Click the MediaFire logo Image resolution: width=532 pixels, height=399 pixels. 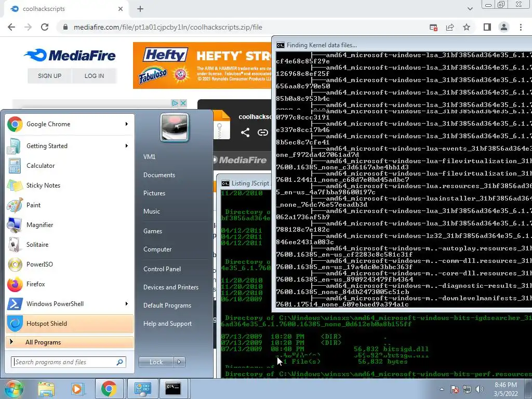70,55
